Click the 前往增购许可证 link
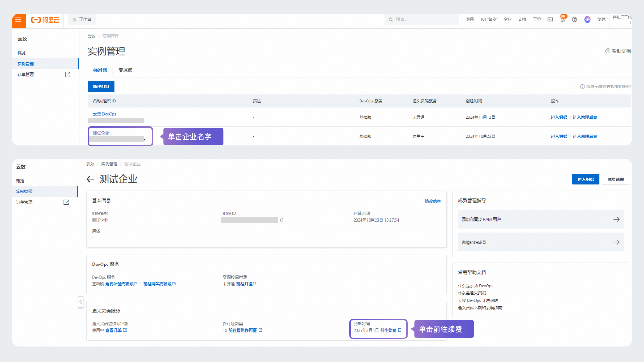The image size is (644, 362). point(245,330)
